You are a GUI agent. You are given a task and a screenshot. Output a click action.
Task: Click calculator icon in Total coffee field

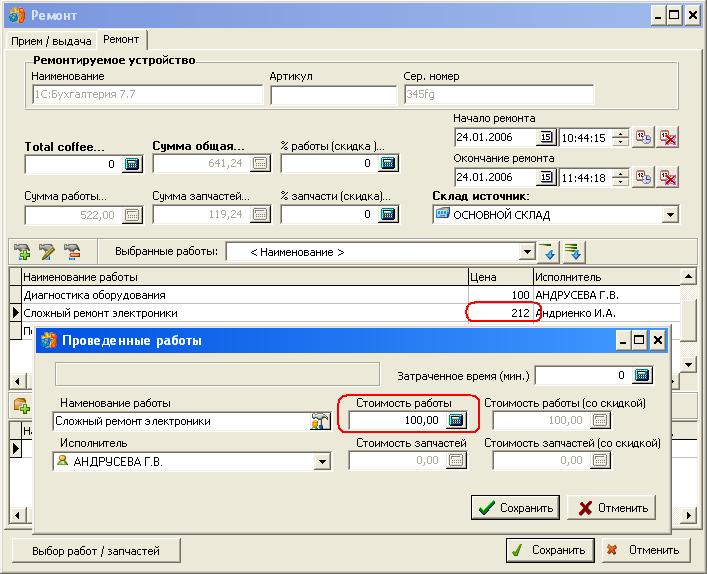pos(132,164)
